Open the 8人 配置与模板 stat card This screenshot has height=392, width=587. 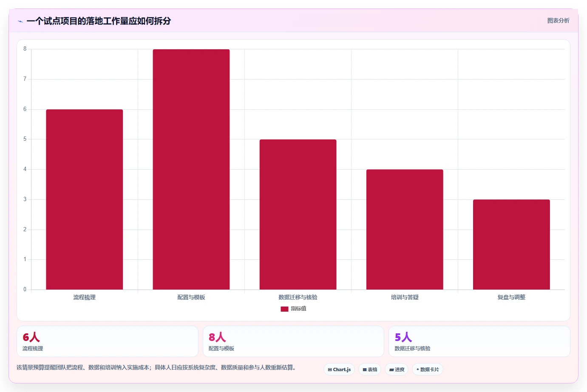pyautogui.click(x=293, y=341)
